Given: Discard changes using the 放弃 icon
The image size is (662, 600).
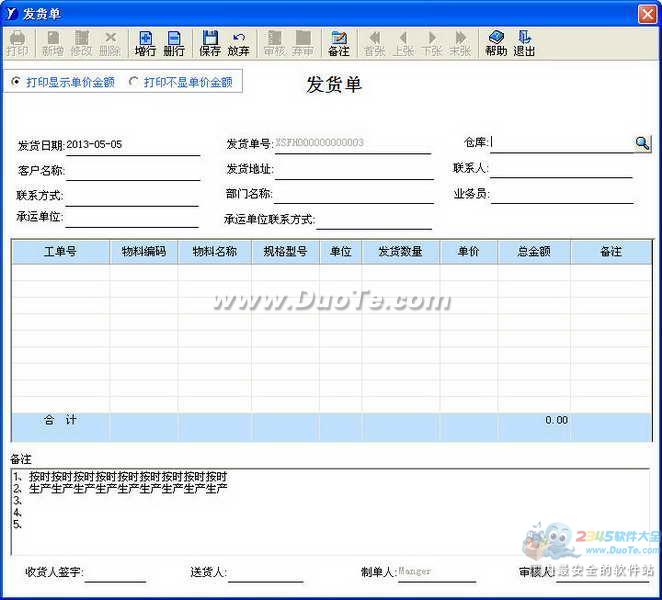Looking at the screenshot, I should click(238, 42).
